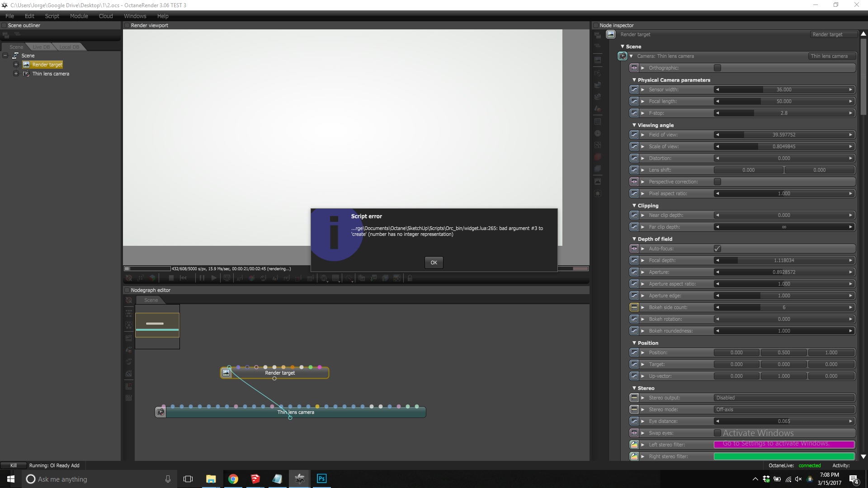The width and height of the screenshot is (868, 488).
Task: Click the Render target node icon in inspector header
Action: tap(611, 34)
